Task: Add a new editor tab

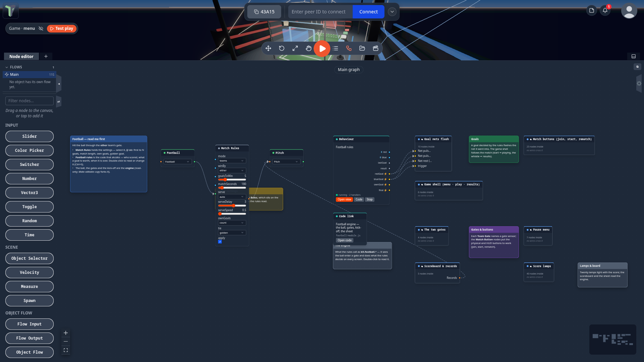Action: (46, 56)
